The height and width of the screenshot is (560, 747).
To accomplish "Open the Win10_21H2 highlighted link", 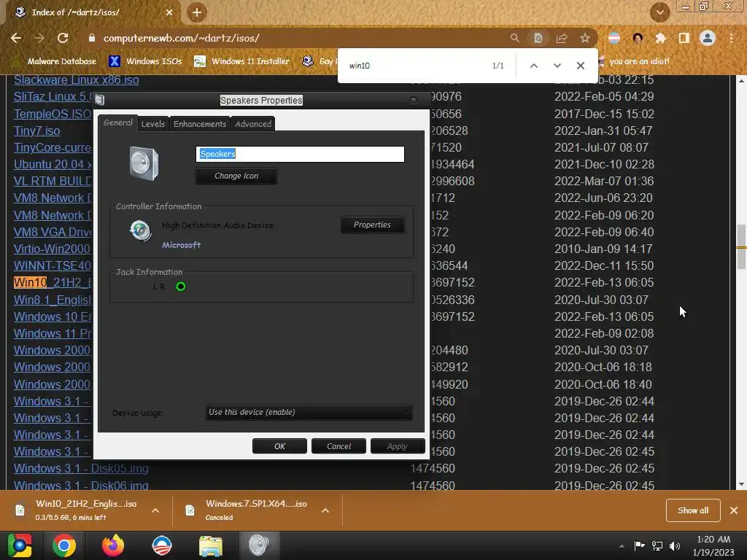I will (53, 282).
